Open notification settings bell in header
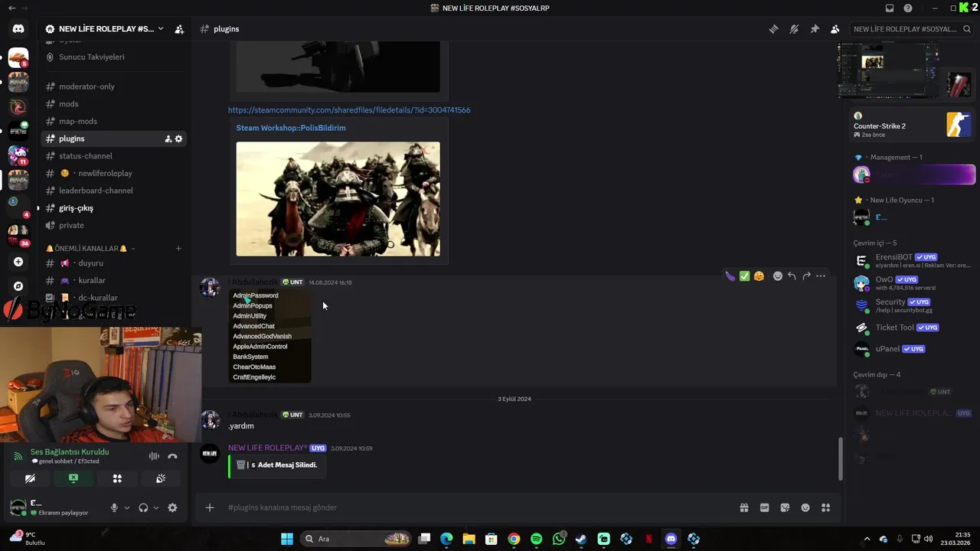980x551 pixels. pyautogui.click(x=794, y=29)
